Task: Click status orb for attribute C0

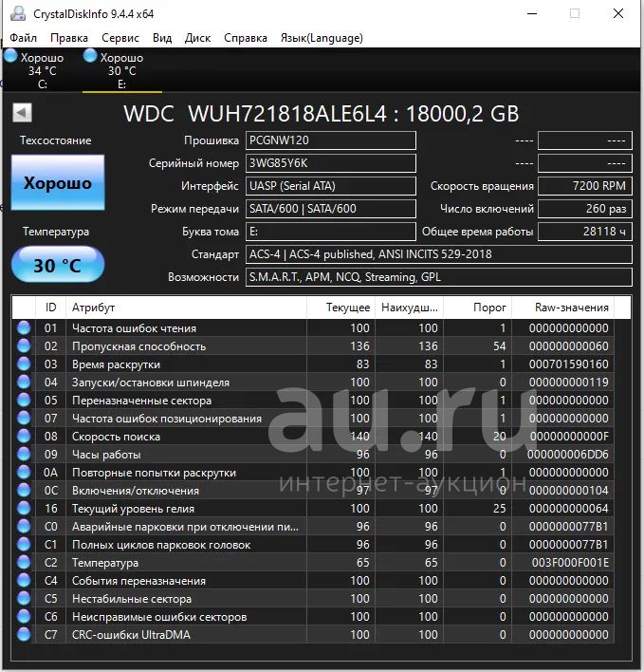Action: pyautogui.click(x=24, y=526)
